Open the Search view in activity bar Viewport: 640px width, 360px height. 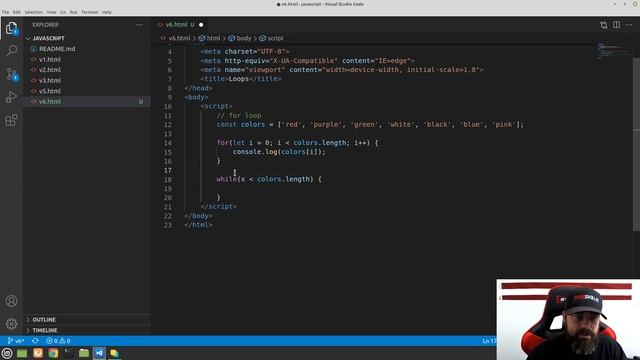pyautogui.click(x=11, y=51)
